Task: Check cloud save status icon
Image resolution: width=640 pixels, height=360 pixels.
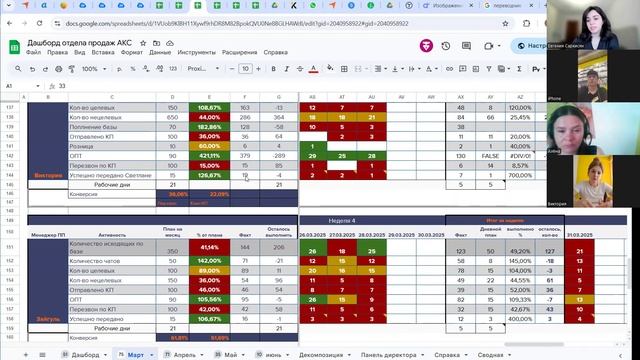Action: coord(170,43)
